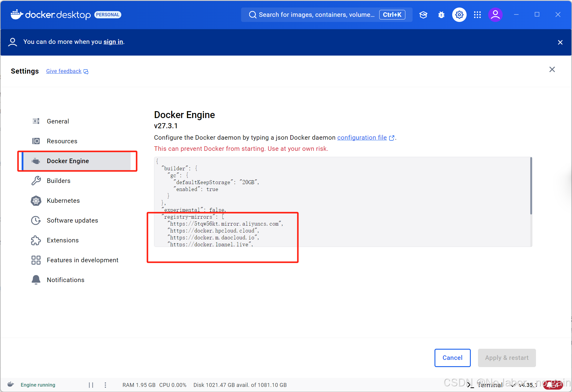
Task: Open the Learning Center graduation cap icon
Action: point(423,14)
